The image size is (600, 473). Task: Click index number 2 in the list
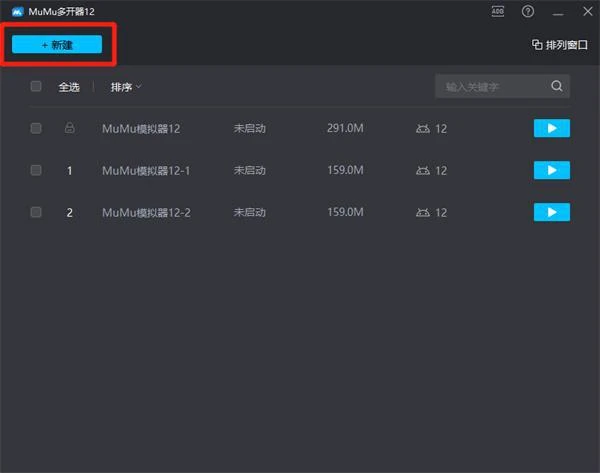click(x=69, y=212)
